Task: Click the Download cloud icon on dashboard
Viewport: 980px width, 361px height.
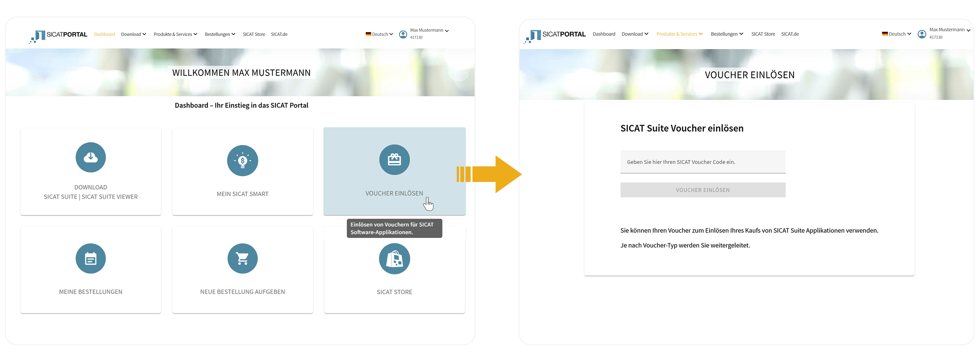Action: coord(90,157)
